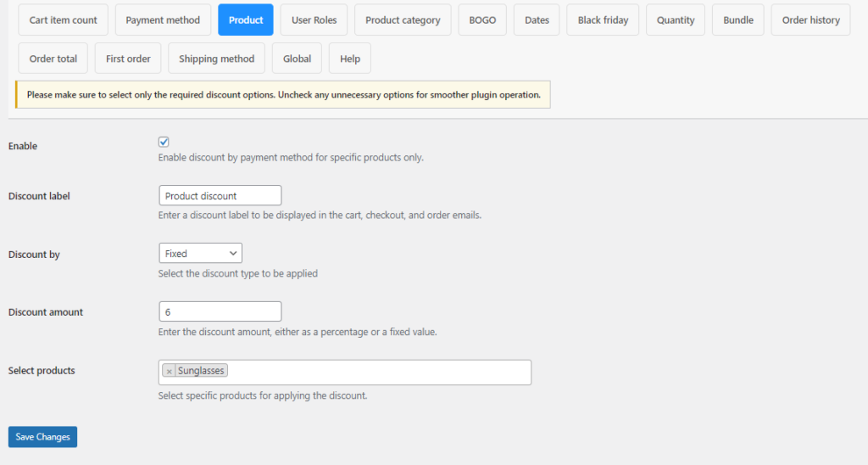868x465 pixels.
Task: Click inside the Select products field
Action: (379, 373)
